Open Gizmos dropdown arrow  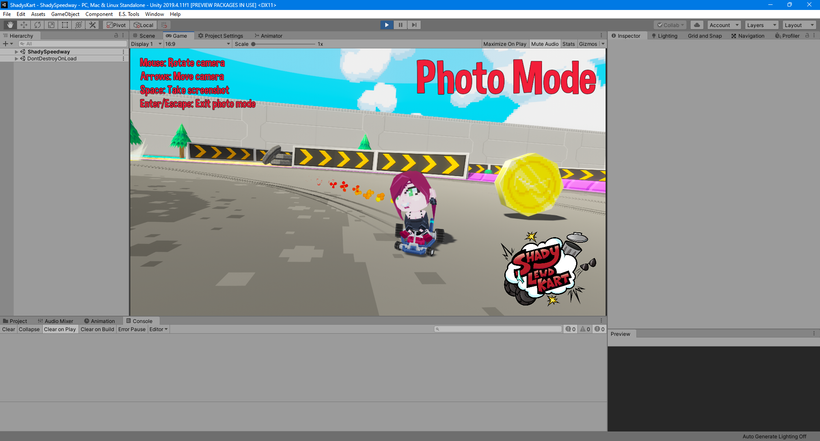tap(602, 44)
